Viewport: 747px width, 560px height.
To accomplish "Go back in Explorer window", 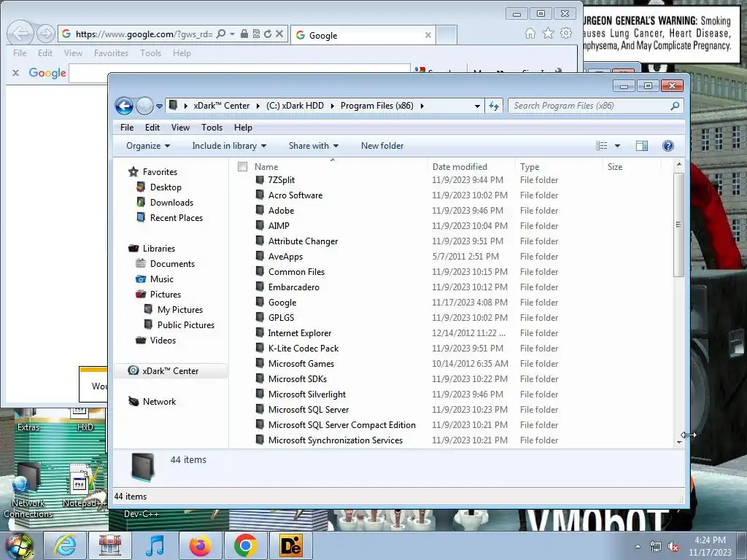I will coord(124,106).
